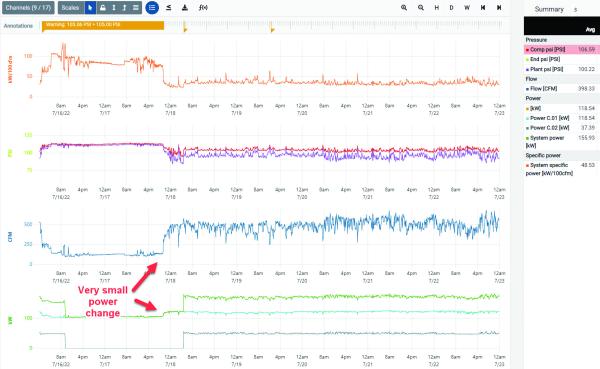Open the Summary tab

[549, 9]
